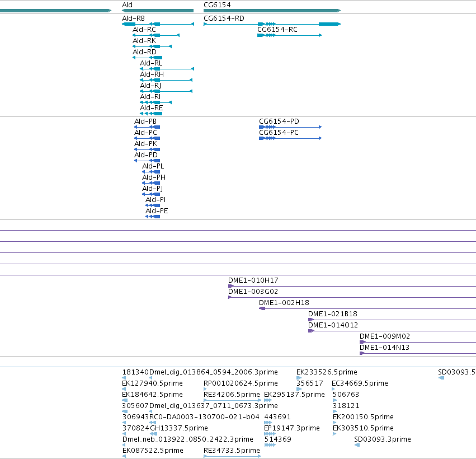Click the RE34733.5prime EST label

tap(232, 451)
